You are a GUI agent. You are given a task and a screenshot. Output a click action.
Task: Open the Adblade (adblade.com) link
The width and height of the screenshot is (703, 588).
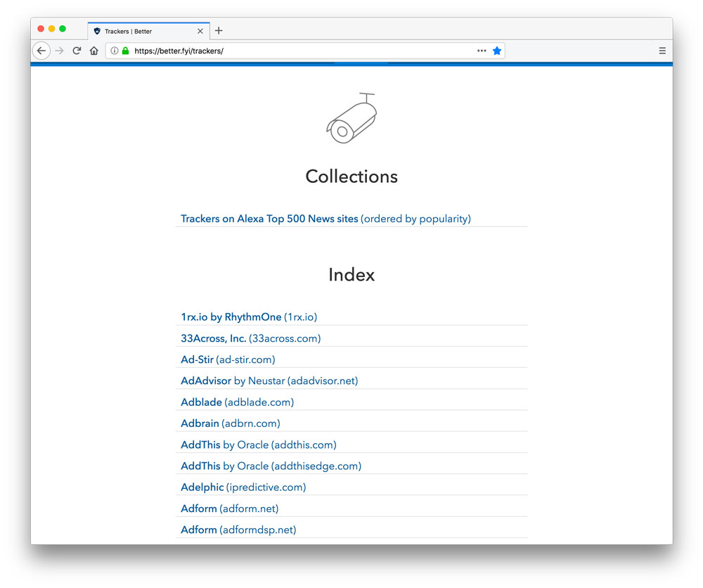pyautogui.click(x=237, y=402)
